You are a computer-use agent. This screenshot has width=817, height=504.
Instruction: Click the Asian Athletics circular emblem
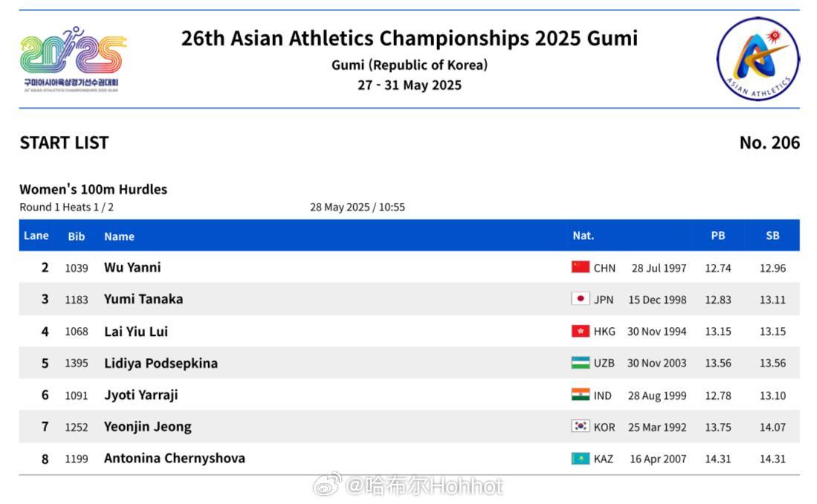click(x=758, y=59)
